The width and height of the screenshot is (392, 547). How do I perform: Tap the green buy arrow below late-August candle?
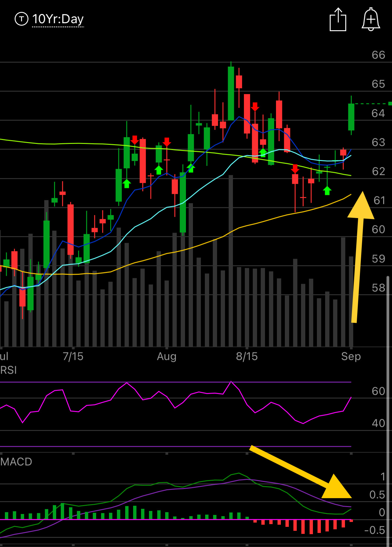point(327,191)
